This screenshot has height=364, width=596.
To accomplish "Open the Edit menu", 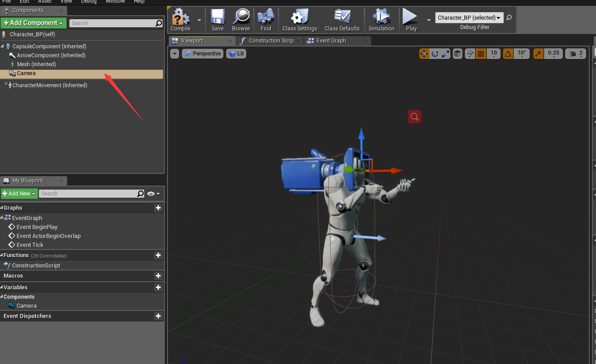I will [24, 2].
